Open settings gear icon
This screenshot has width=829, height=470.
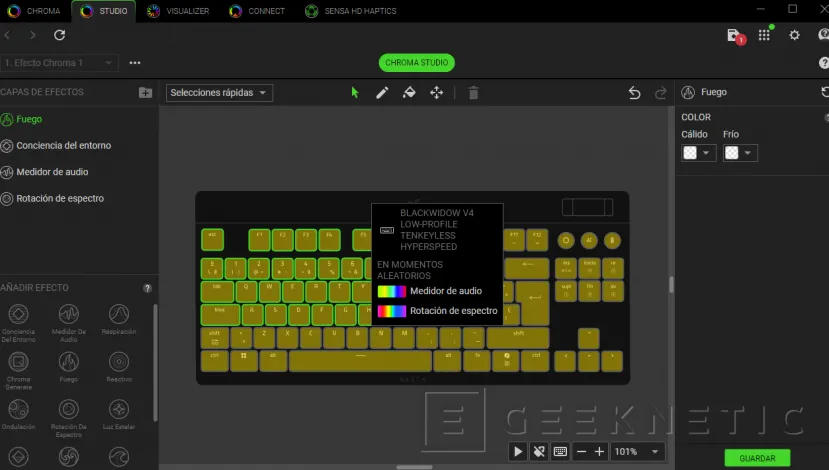pyautogui.click(x=794, y=35)
